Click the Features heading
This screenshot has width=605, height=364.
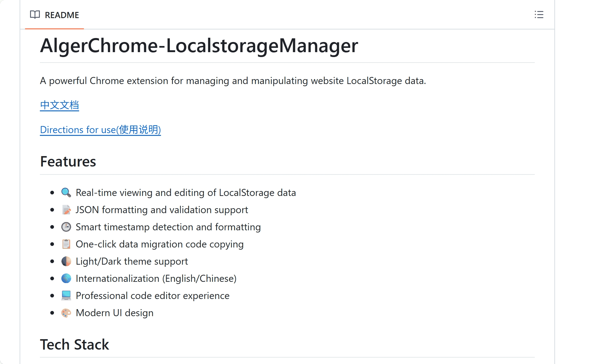pos(68,162)
